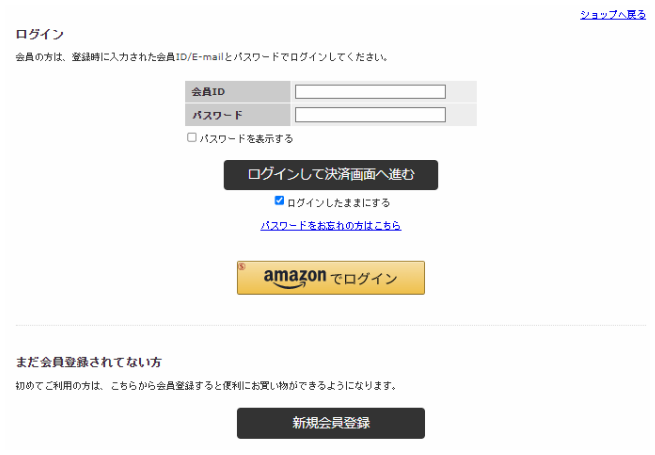Click the でログイン text on Amazon button
Screen dimensions: 655x455
coord(363,279)
